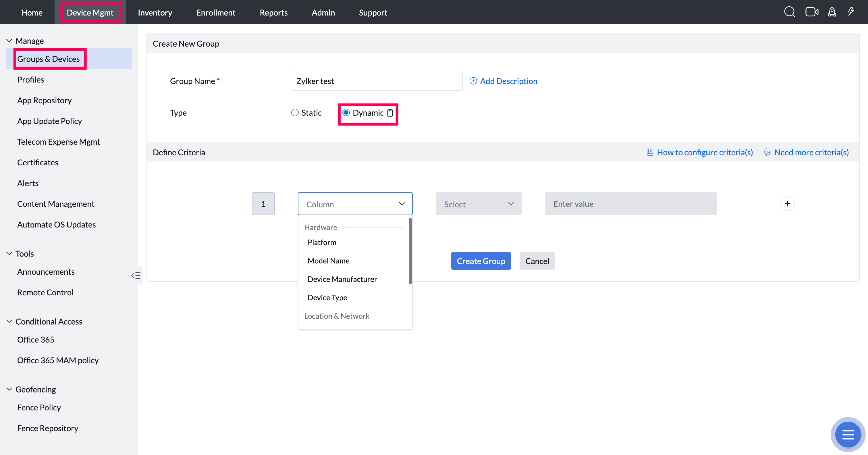The image size is (868, 455).
Task: Open the search icon in the top bar
Action: (x=790, y=12)
